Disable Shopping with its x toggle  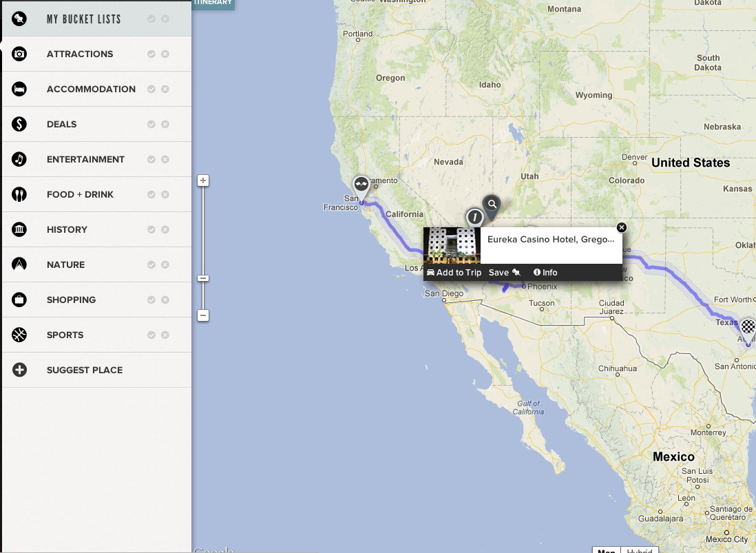[x=165, y=300]
